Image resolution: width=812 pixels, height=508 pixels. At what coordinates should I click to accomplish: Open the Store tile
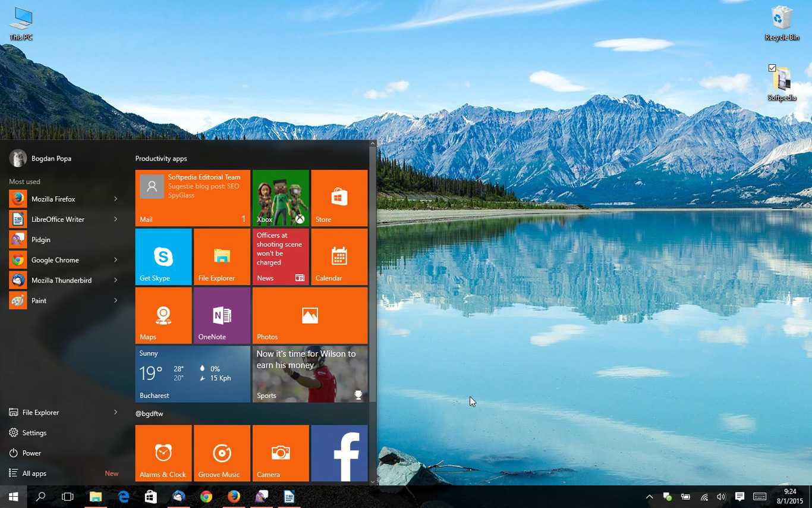339,197
